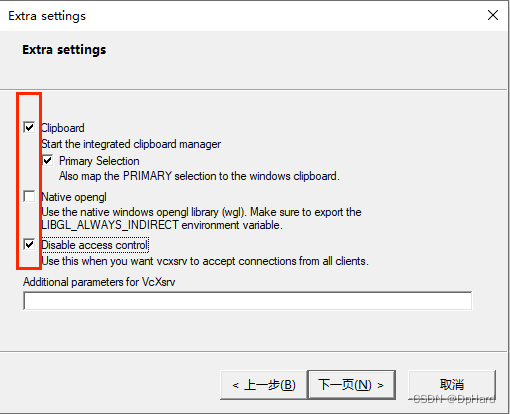Go back with the 上一步(B) button
This screenshot has height=414, width=510.
(263, 385)
